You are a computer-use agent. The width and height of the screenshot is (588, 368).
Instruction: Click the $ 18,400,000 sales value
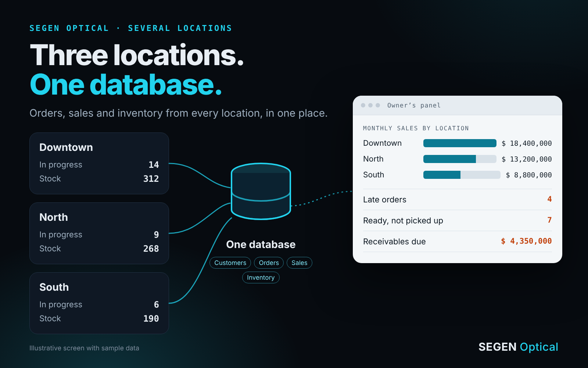(x=527, y=144)
